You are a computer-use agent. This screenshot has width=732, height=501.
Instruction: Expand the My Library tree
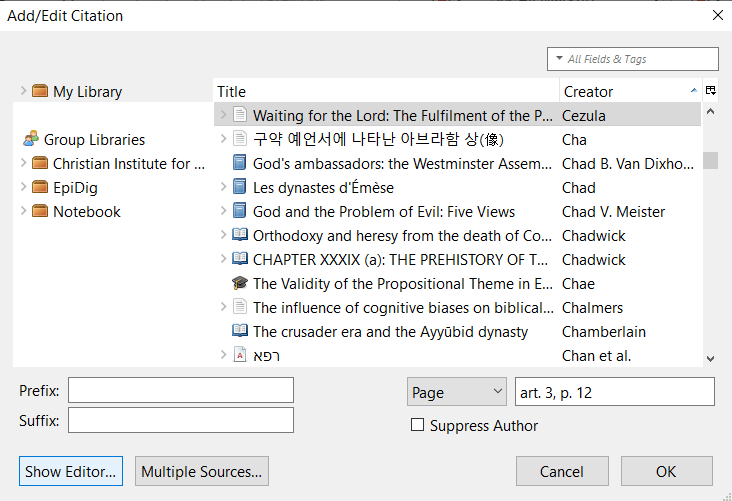[23, 92]
